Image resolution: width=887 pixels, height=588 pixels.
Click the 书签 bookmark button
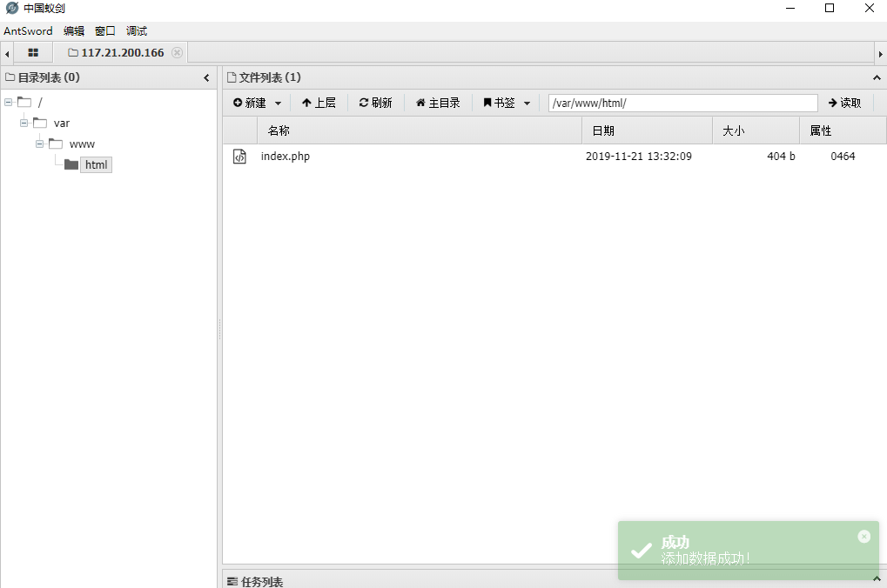pyautogui.click(x=499, y=103)
